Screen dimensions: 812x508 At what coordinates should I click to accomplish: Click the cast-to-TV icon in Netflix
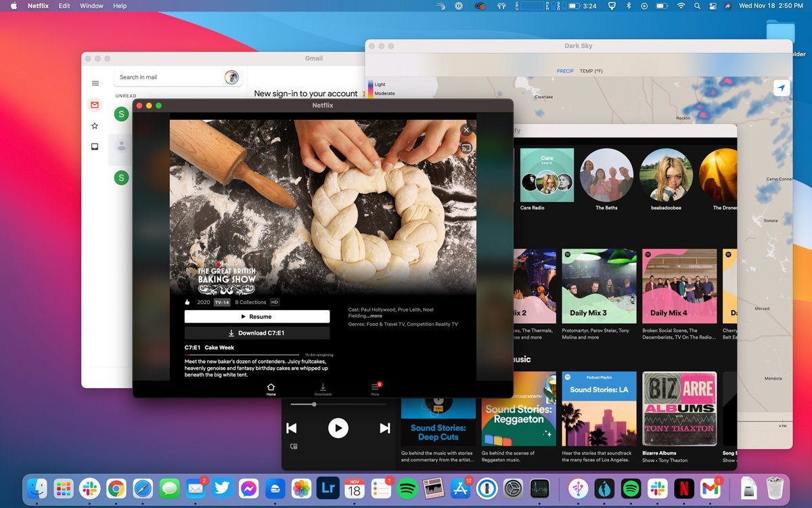466,148
